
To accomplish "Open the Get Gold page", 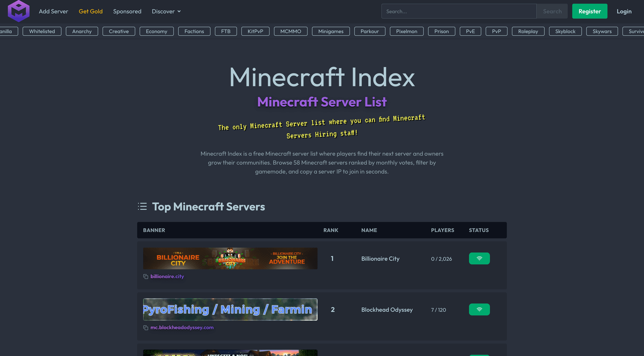I will (x=91, y=11).
